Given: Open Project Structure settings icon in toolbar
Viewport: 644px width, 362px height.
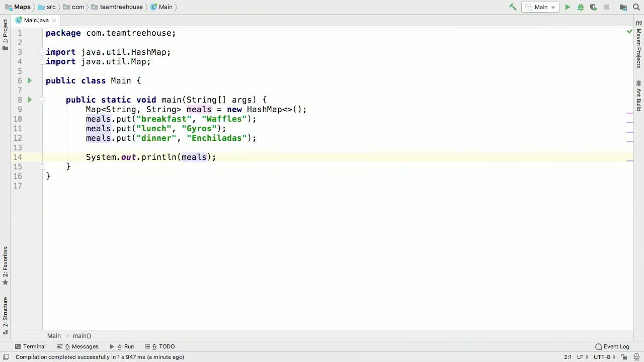Looking at the screenshot, I should click(x=623, y=7).
